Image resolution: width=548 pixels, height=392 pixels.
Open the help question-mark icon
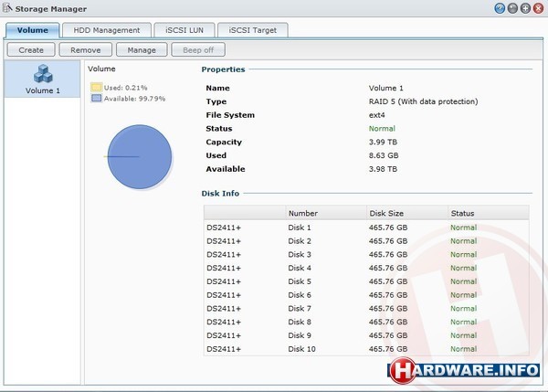500,8
